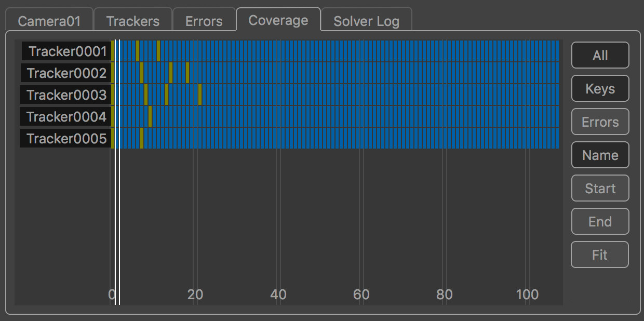Select Tracker0004 label

(65, 117)
